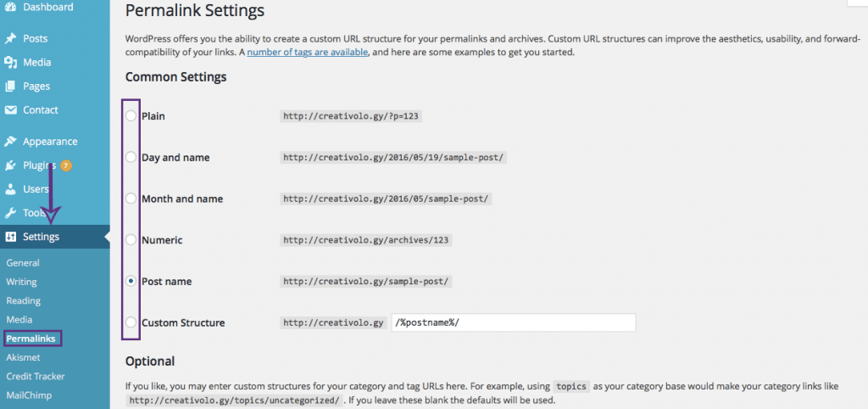This screenshot has width=868, height=409.
Task: Follow the 'number of tags are available' link
Action: [307, 53]
